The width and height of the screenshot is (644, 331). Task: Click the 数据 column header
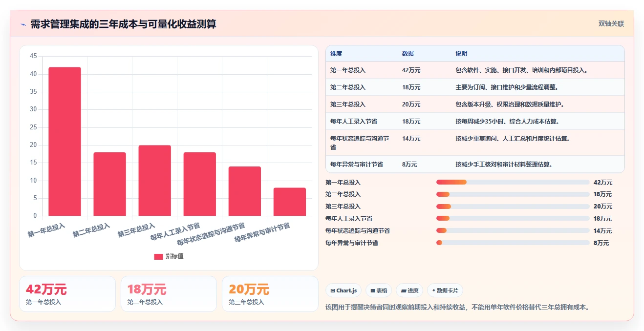[408, 53]
